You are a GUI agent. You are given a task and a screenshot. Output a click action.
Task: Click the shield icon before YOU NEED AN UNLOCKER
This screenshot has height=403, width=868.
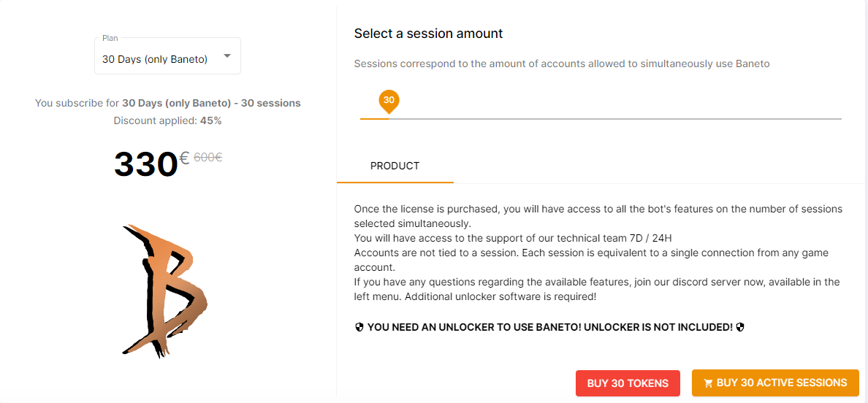(359, 327)
